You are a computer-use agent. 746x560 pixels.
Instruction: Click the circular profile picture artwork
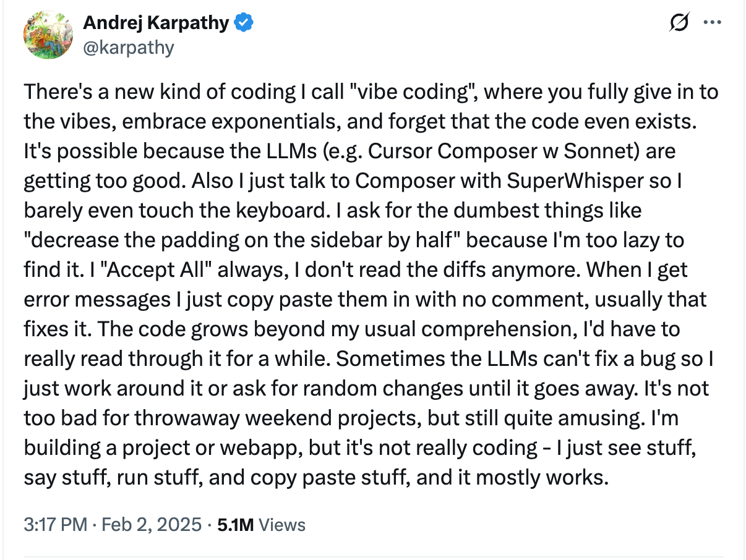click(48, 35)
